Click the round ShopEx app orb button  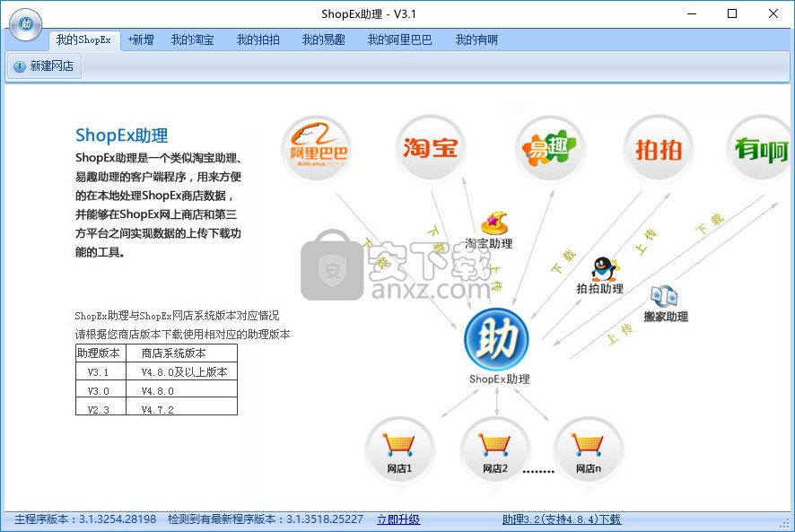tap(25, 24)
